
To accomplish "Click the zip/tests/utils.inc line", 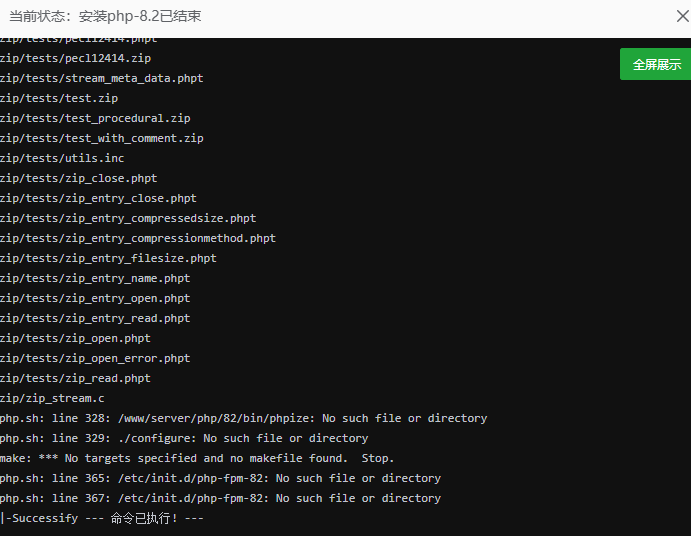I will coord(62,158).
